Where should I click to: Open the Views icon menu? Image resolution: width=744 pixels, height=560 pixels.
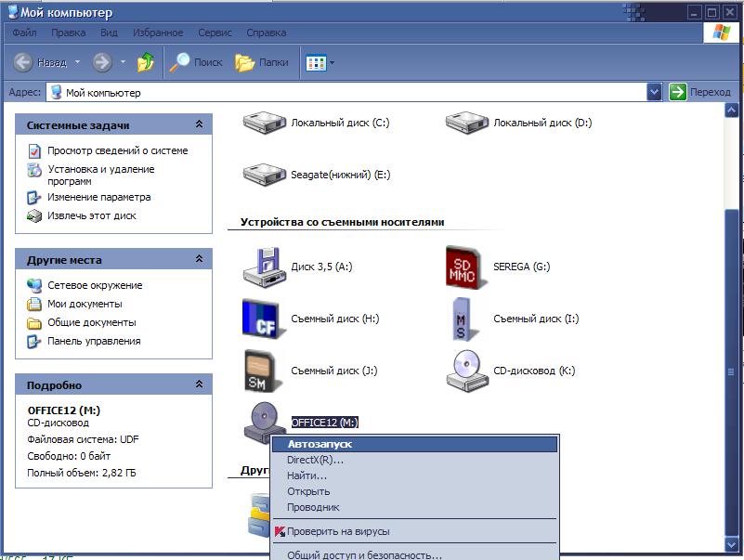316,62
